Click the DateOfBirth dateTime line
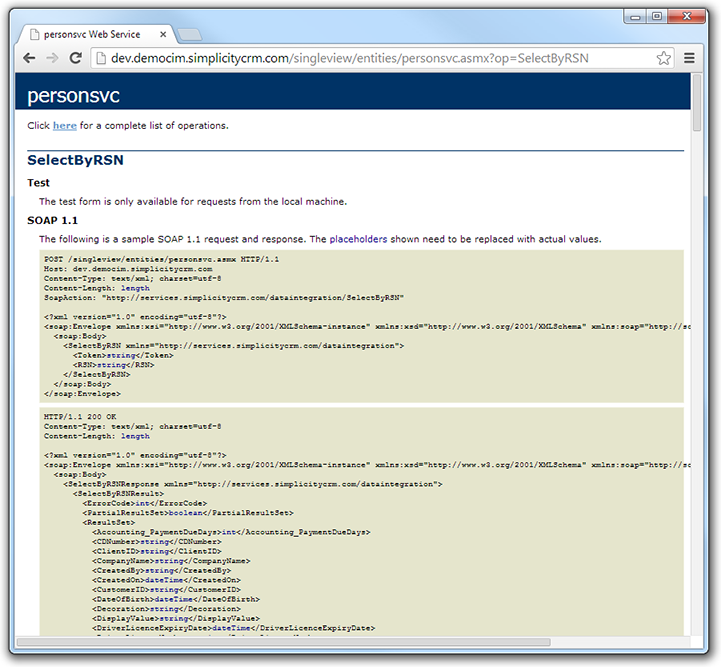The width and height of the screenshot is (721, 667). (176, 599)
